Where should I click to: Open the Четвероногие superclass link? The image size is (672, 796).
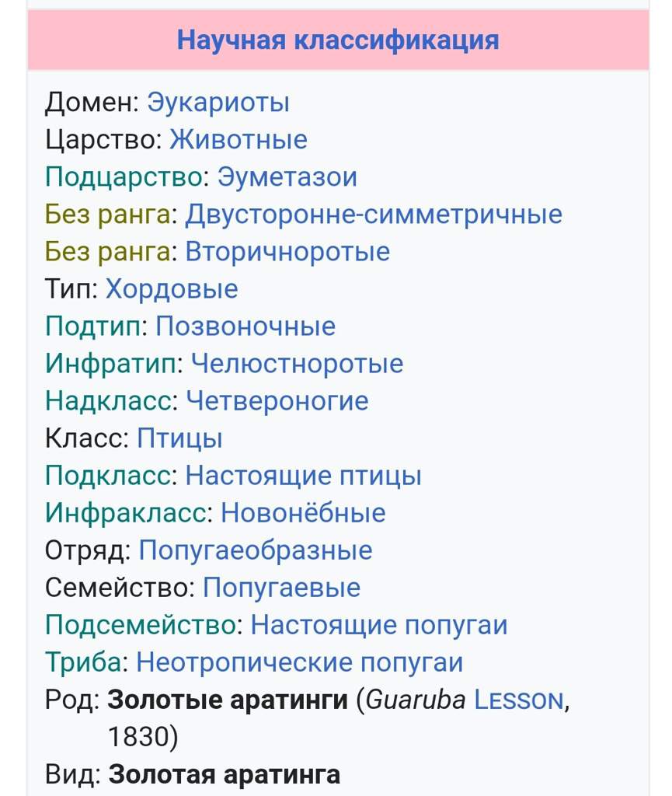click(277, 401)
